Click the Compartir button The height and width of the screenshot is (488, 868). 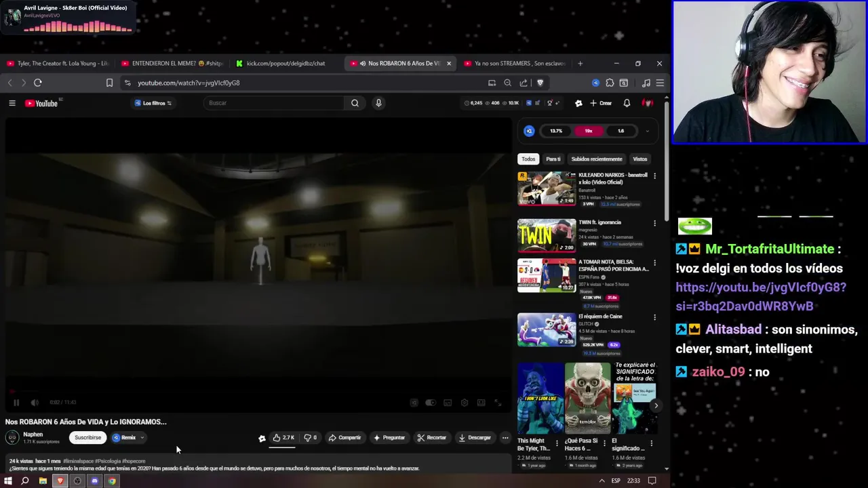point(344,438)
